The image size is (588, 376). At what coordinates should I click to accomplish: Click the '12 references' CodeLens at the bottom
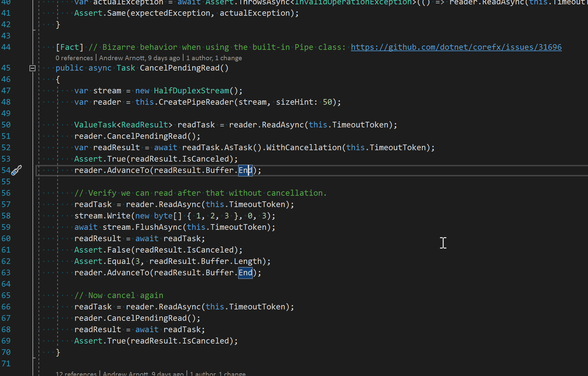(x=76, y=373)
